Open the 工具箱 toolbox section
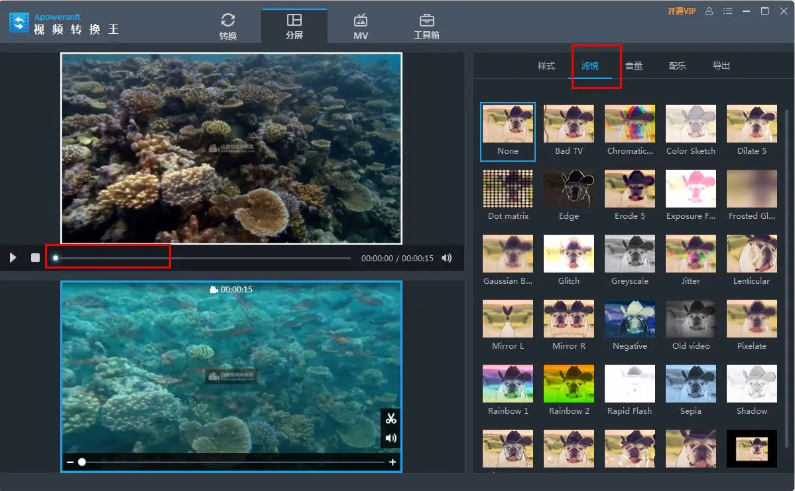The image size is (795, 491). 426,25
